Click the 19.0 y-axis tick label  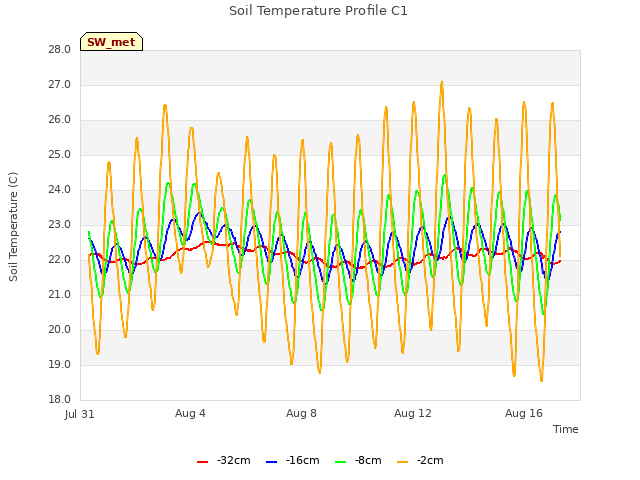click(x=60, y=364)
